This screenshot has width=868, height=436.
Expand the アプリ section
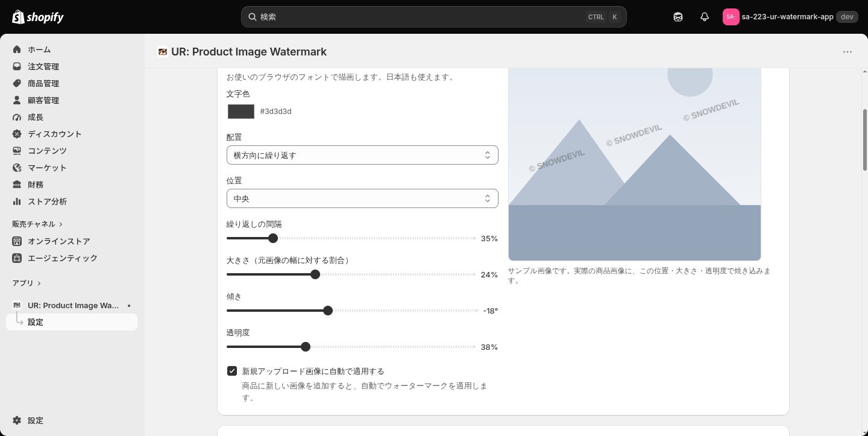[x=27, y=283]
